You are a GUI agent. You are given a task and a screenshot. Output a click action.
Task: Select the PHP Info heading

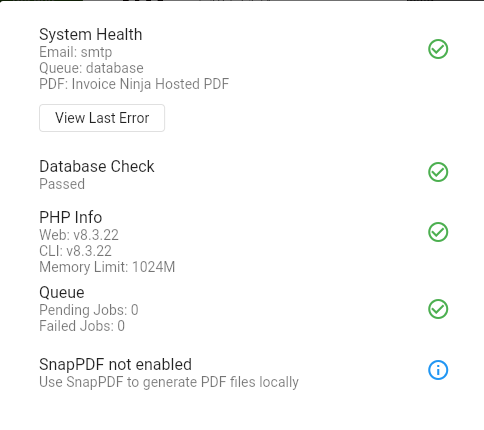[x=71, y=217]
